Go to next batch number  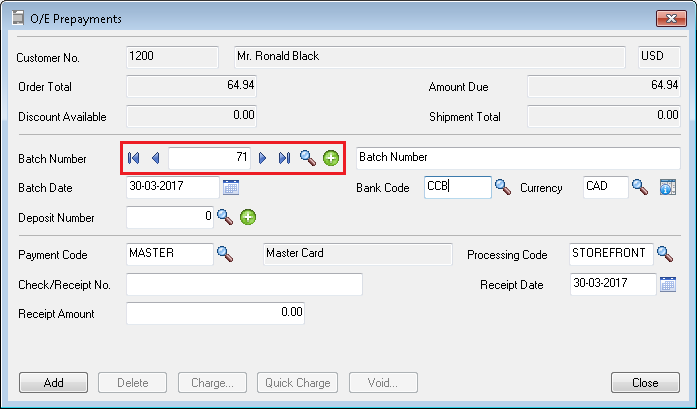pos(263,158)
